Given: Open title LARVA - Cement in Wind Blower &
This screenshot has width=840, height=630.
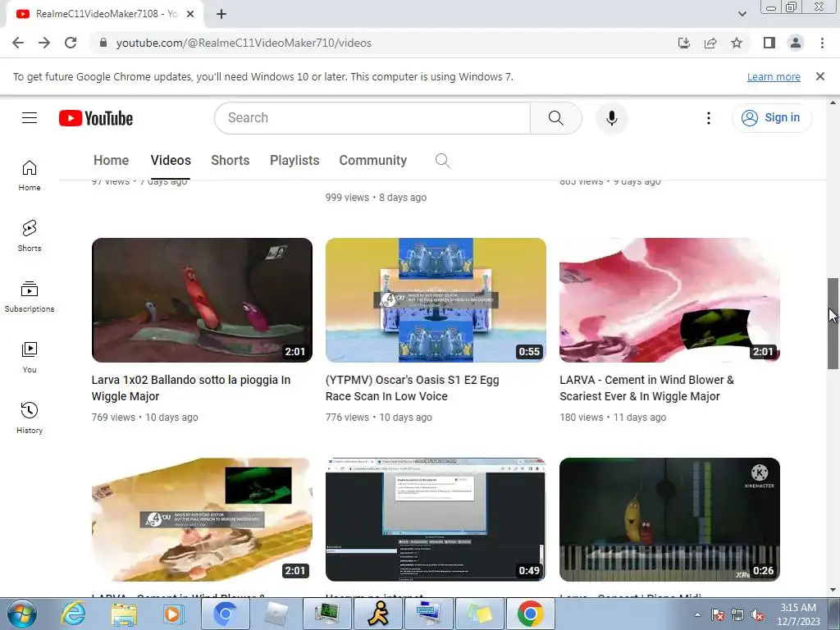Looking at the screenshot, I should tap(647, 388).
